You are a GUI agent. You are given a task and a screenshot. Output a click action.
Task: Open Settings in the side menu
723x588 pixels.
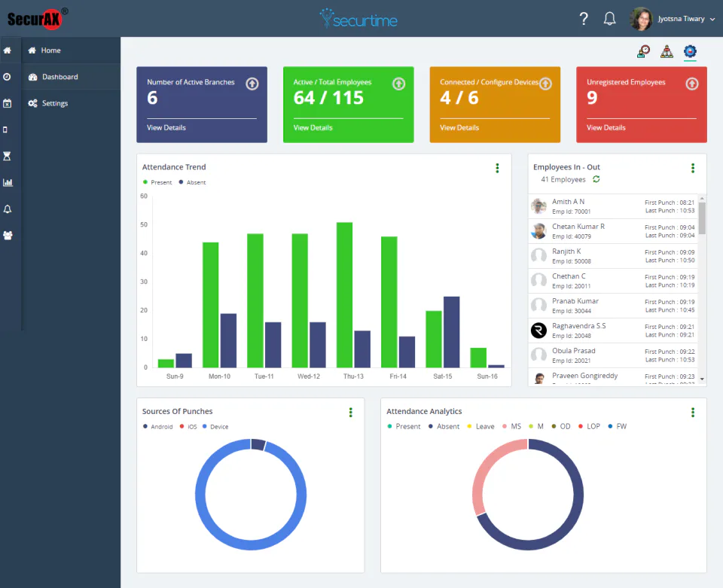[x=71, y=103]
